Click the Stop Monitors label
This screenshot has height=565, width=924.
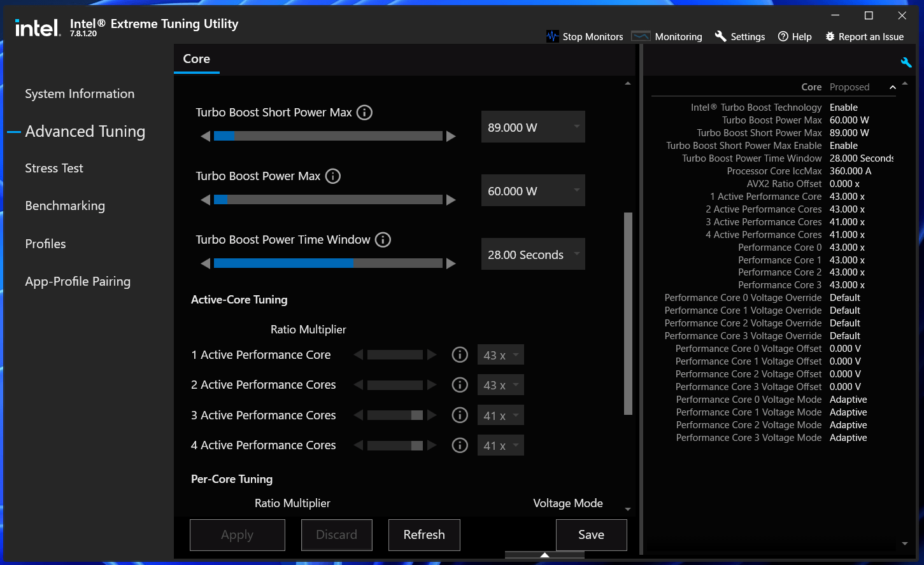pos(593,37)
